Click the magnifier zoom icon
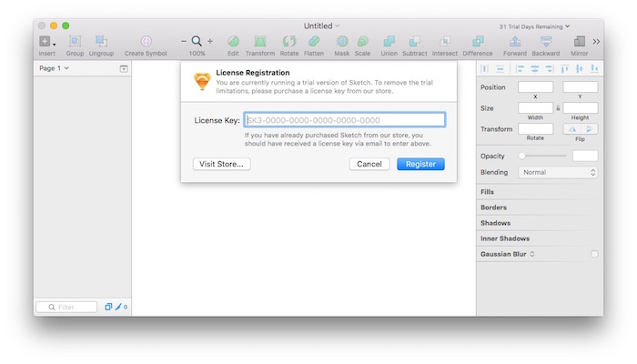Screen dimensions: 637x364 (x=197, y=41)
